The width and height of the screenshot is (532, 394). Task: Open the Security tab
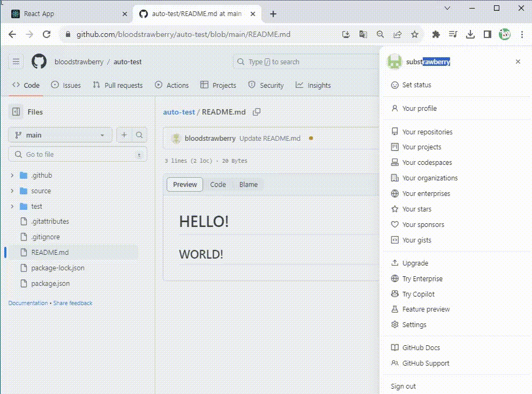(266, 85)
